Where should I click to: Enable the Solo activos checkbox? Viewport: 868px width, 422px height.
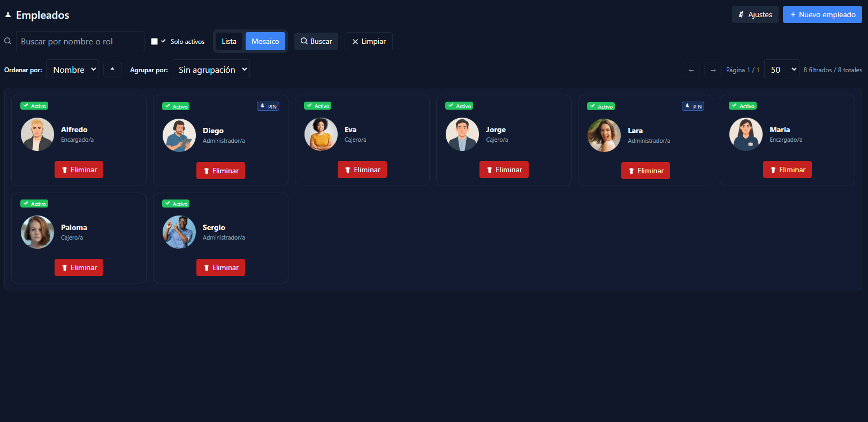[154, 41]
